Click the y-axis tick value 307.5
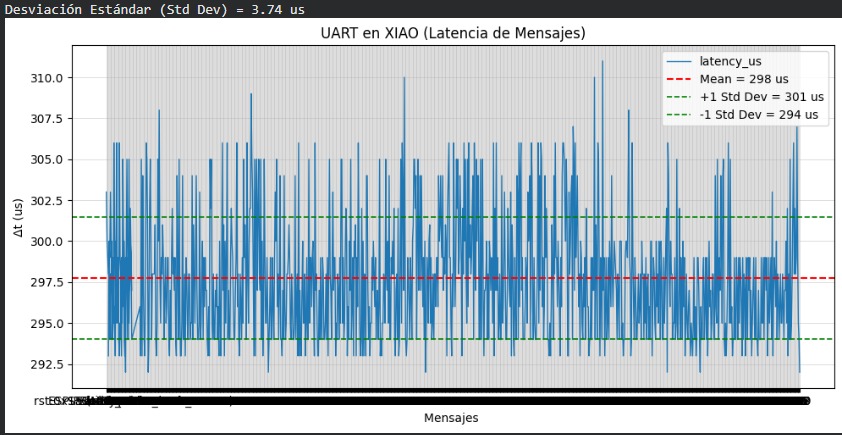The width and height of the screenshot is (842, 435). (46, 119)
